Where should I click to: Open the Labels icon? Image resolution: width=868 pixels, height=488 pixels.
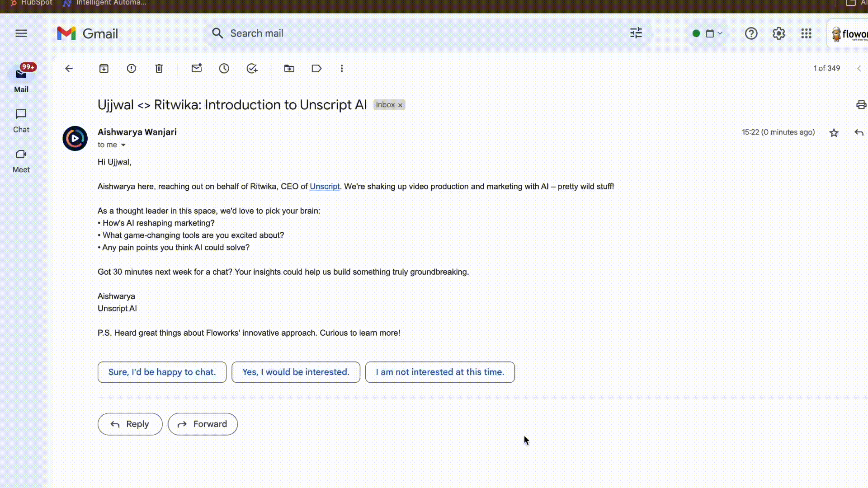tap(316, 69)
